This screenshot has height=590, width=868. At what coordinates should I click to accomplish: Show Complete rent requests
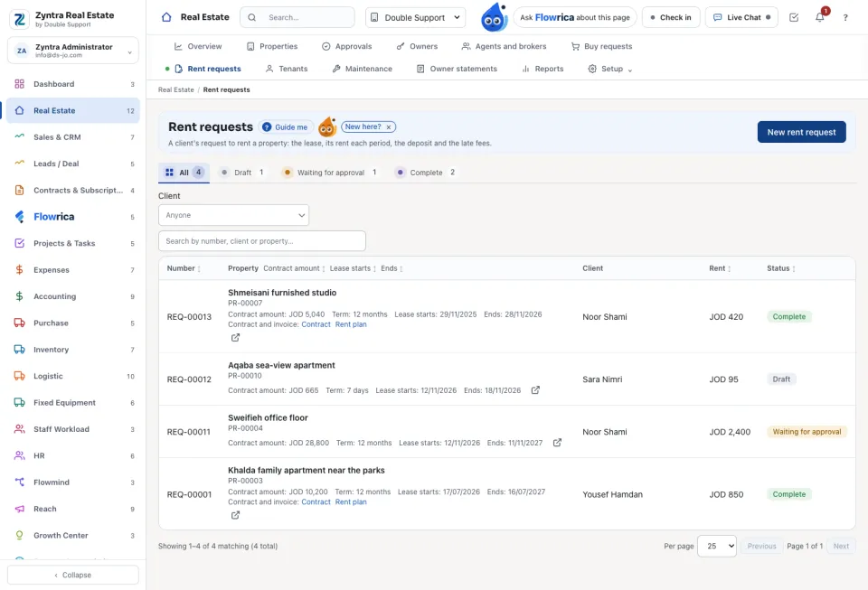click(x=425, y=173)
